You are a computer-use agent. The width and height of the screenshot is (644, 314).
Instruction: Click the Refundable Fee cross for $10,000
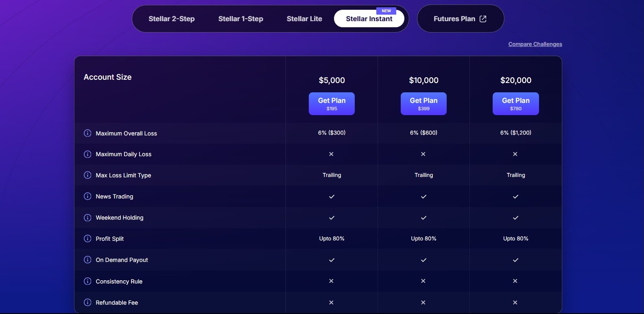[423, 302]
